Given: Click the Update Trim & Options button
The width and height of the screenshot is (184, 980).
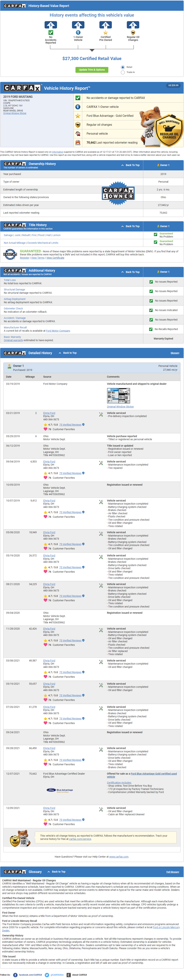Looking at the screenshot, I should tap(92, 70).
